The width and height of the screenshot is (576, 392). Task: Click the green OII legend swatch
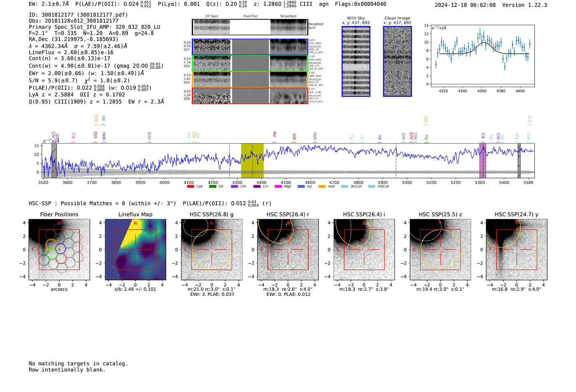pyautogui.click(x=212, y=187)
